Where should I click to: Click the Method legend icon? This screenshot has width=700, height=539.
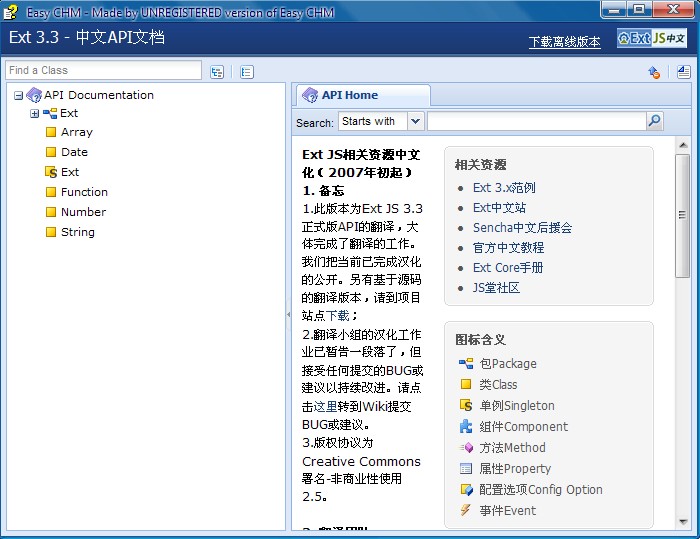(x=466, y=447)
